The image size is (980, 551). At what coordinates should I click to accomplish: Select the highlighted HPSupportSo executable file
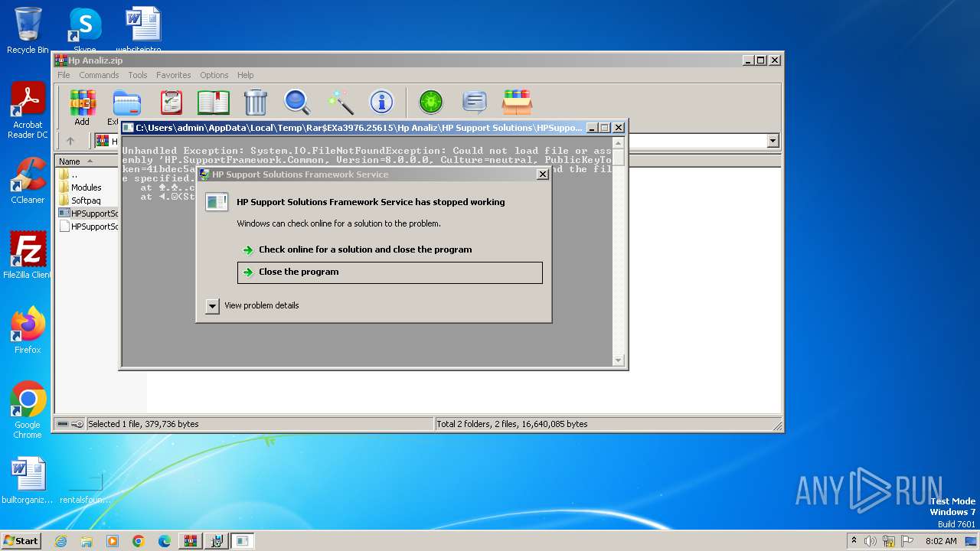pos(88,214)
